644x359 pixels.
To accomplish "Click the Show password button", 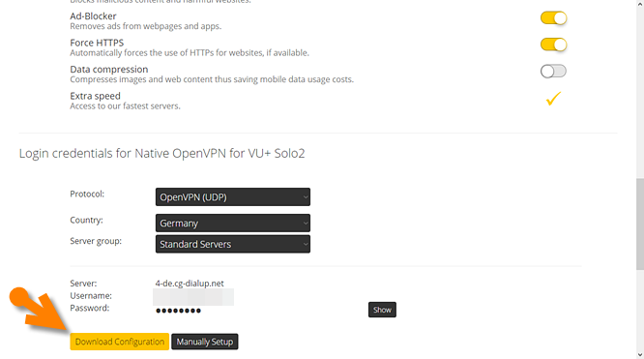I will click(x=382, y=310).
